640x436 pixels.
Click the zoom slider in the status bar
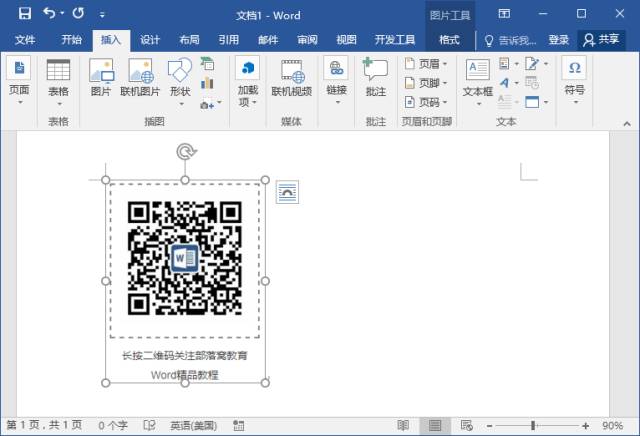[533, 425]
